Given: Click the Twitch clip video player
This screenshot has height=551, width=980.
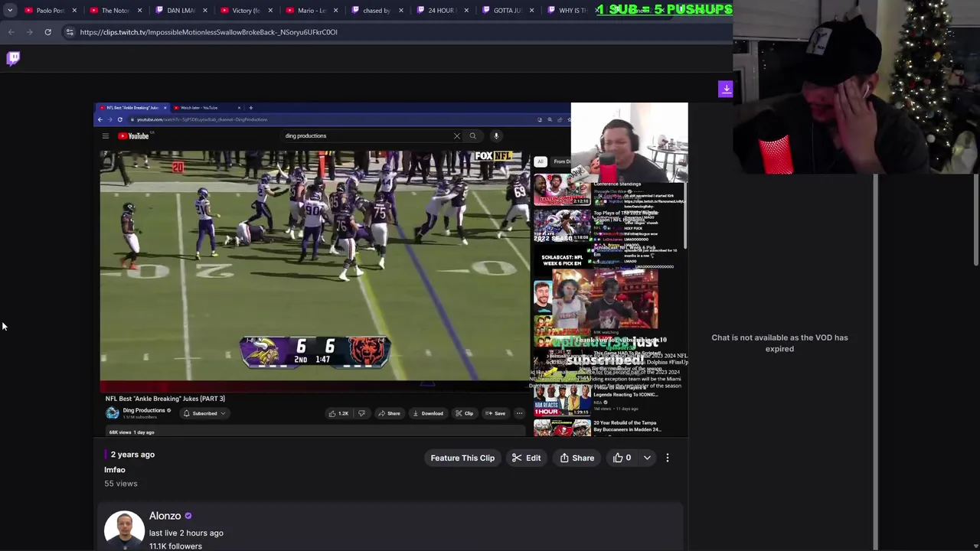Looking at the screenshot, I should (x=391, y=269).
